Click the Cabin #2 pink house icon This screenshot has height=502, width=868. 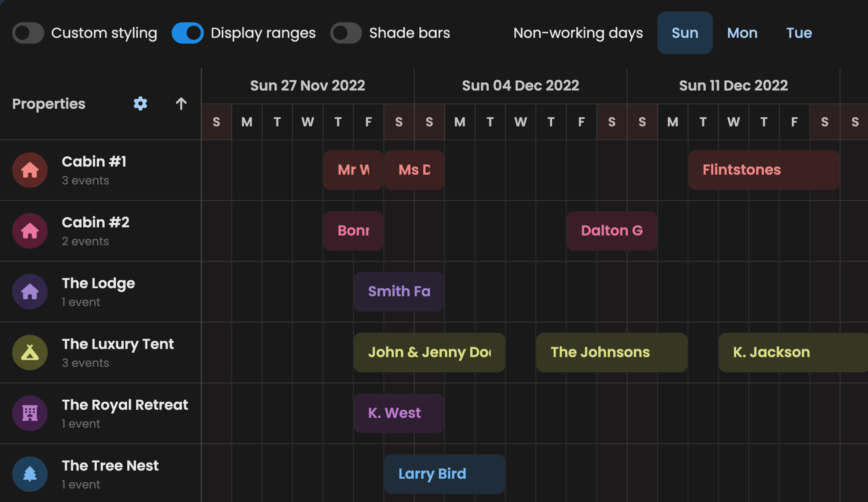click(30, 231)
